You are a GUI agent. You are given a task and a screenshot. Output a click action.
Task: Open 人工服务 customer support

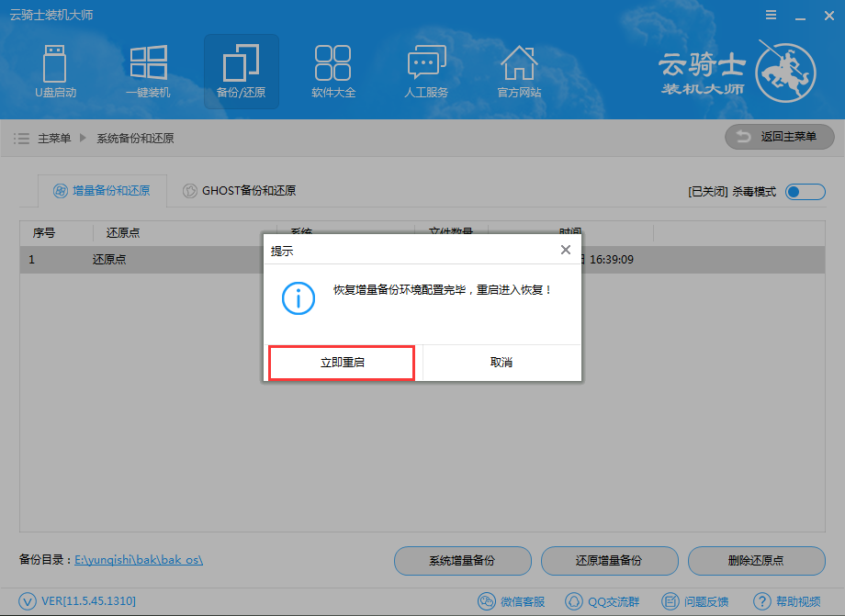point(426,72)
